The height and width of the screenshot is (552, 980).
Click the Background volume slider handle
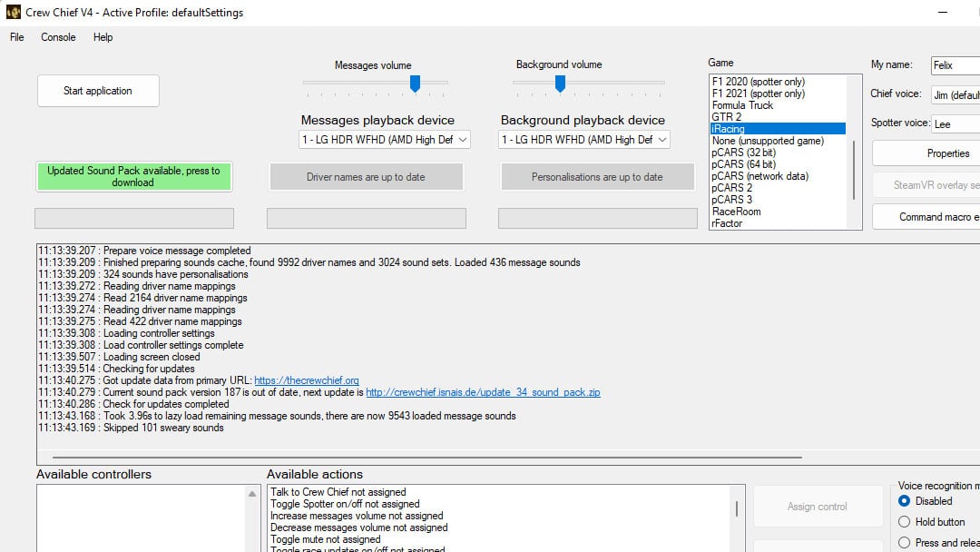pos(560,84)
